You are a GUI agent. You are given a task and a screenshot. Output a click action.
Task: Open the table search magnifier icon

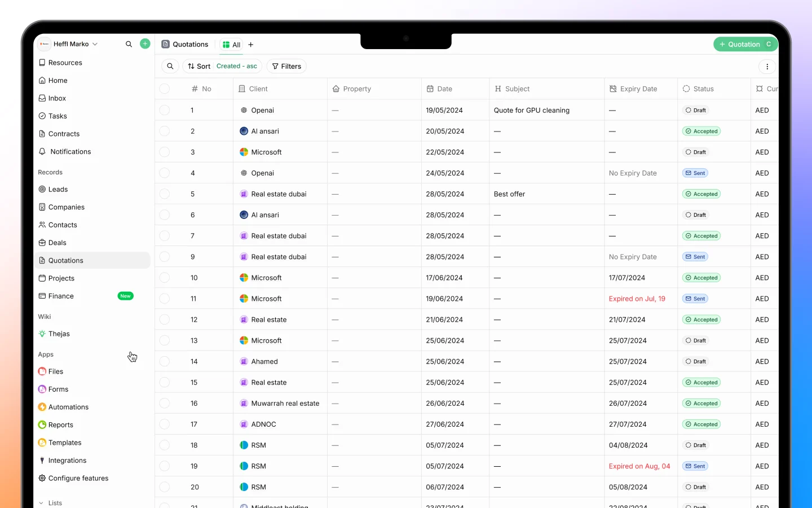coord(170,66)
